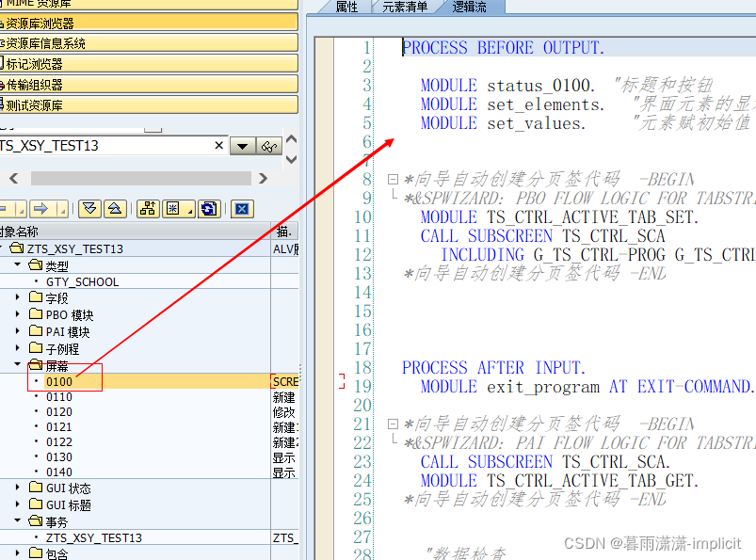Collapse the 事务 folder node
756x560 pixels.
[x=18, y=521]
